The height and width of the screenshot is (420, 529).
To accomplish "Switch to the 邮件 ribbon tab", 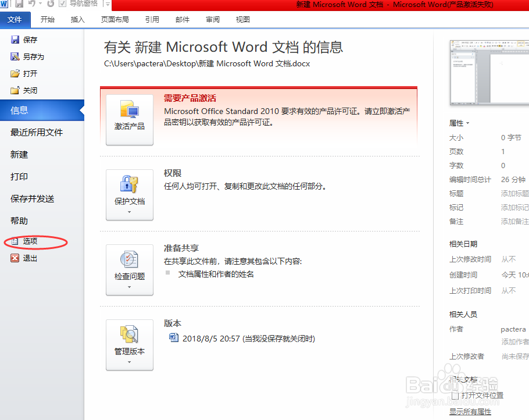I will click(x=183, y=20).
